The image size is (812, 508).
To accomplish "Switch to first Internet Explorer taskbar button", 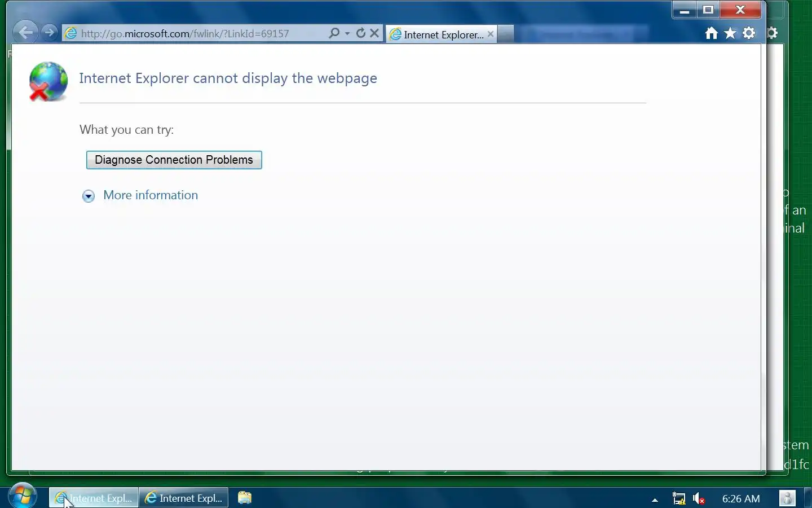I will point(94,498).
